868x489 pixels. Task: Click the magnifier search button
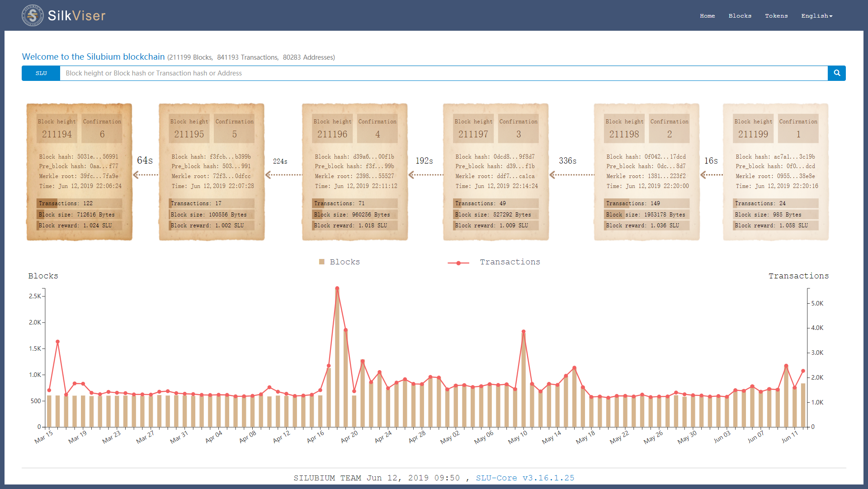836,73
